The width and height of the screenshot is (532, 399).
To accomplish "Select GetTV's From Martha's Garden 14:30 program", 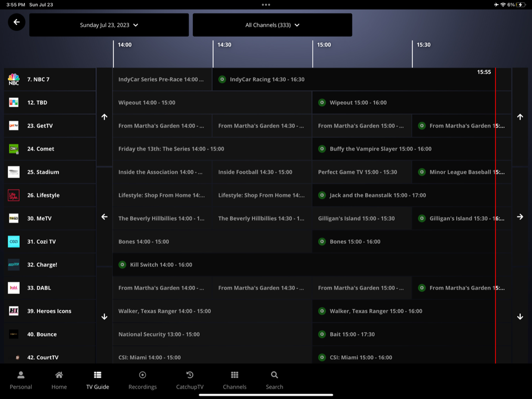I will (x=262, y=126).
